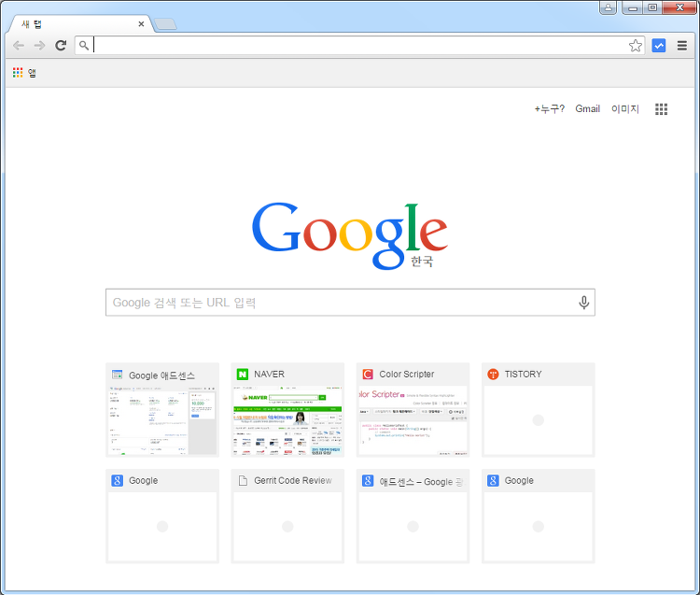The image size is (700, 595).
Task: Open the 앱 apps shortcut in the bookmarks bar
Action: [24, 73]
